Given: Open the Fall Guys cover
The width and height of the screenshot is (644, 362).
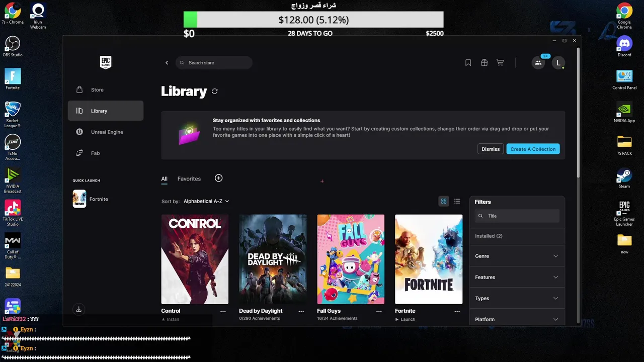Looking at the screenshot, I should point(351,259).
